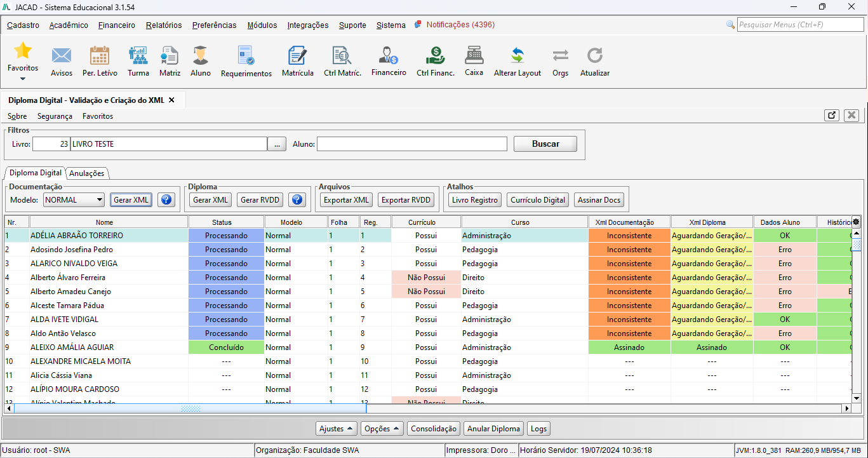This screenshot has width=868, height=458.
Task: Click the Exportar RVDD button
Action: pyautogui.click(x=406, y=200)
